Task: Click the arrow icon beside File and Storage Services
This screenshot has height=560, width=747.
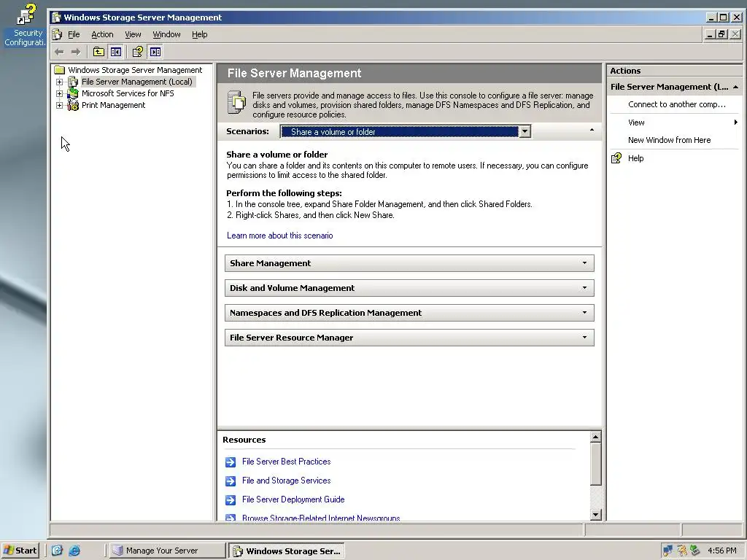Action: [x=231, y=481]
